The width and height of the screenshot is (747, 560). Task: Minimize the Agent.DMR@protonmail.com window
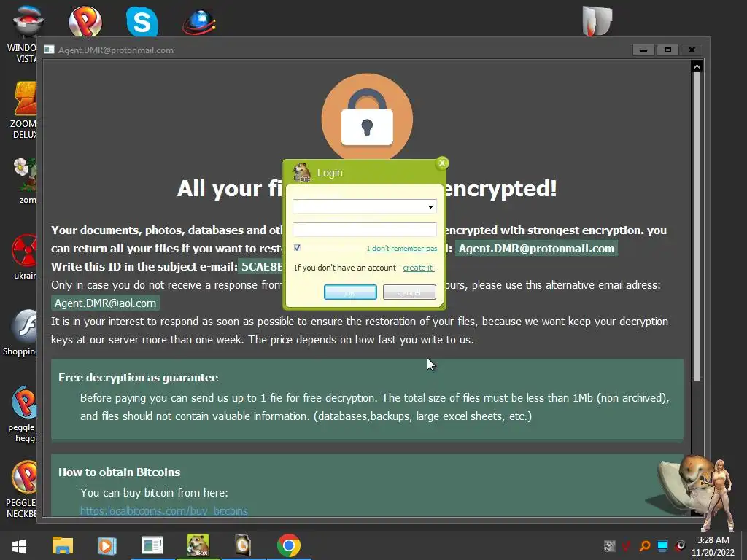click(x=643, y=50)
